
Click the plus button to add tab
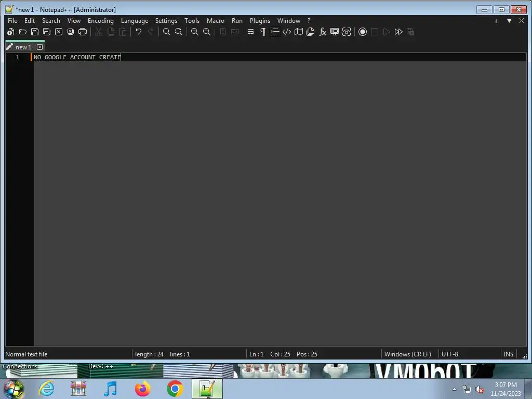click(496, 21)
